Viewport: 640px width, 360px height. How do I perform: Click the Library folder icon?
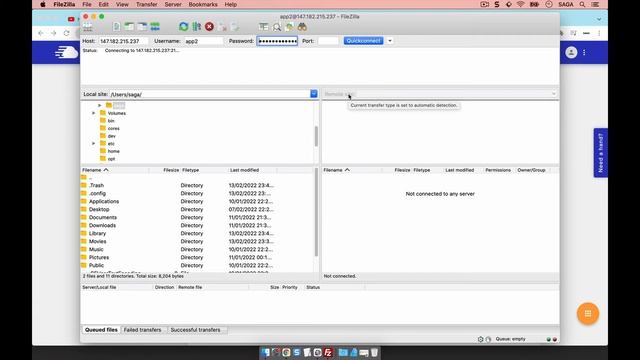[x=84, y=233]
